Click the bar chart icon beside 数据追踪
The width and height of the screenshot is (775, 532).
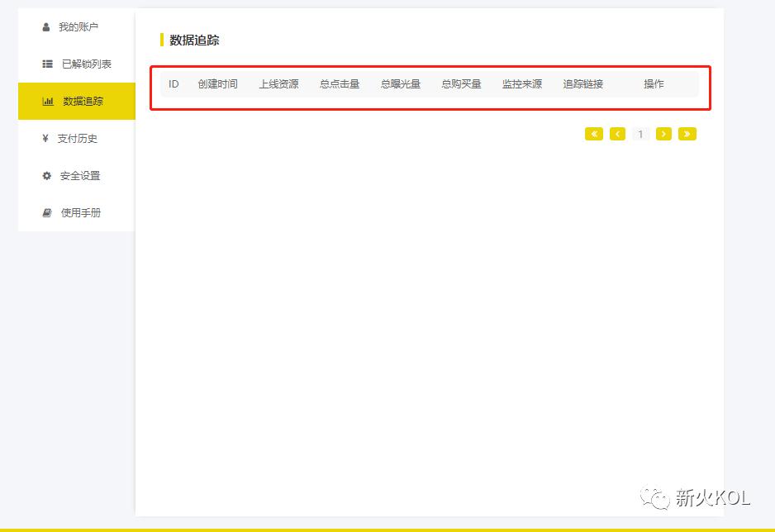pyautogui.click(x=48, y=102)
